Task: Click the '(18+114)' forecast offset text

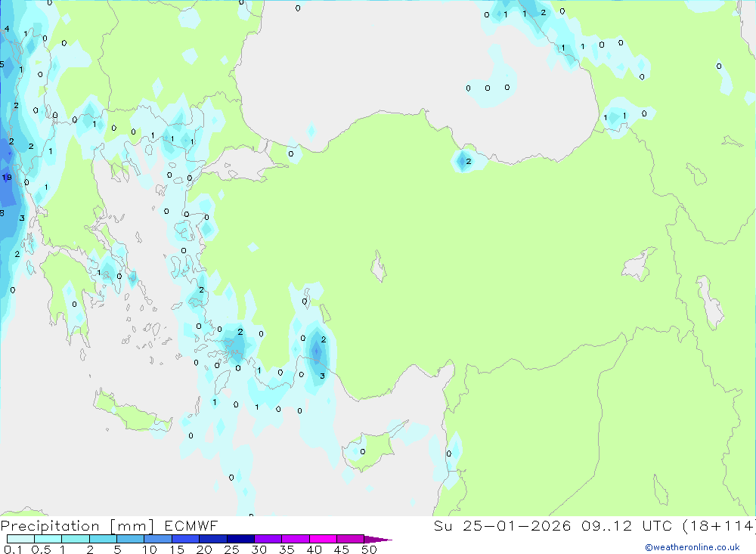Action: (x=719, y=525)
